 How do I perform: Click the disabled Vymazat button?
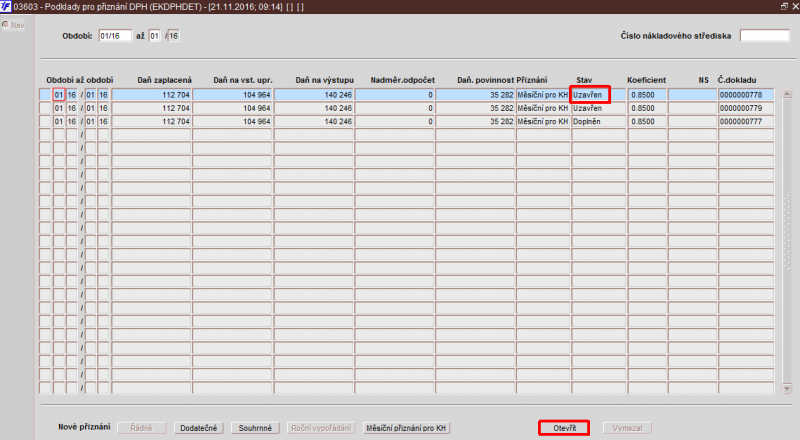[628, 428]
